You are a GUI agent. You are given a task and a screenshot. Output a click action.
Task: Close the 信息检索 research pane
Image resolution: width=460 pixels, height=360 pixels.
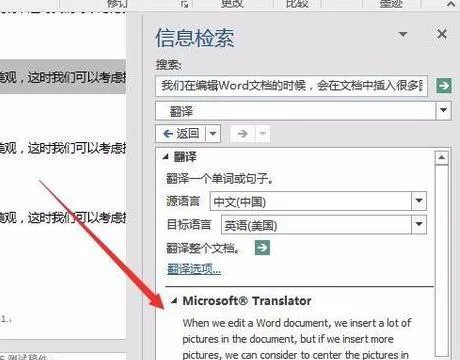(442, 34)
